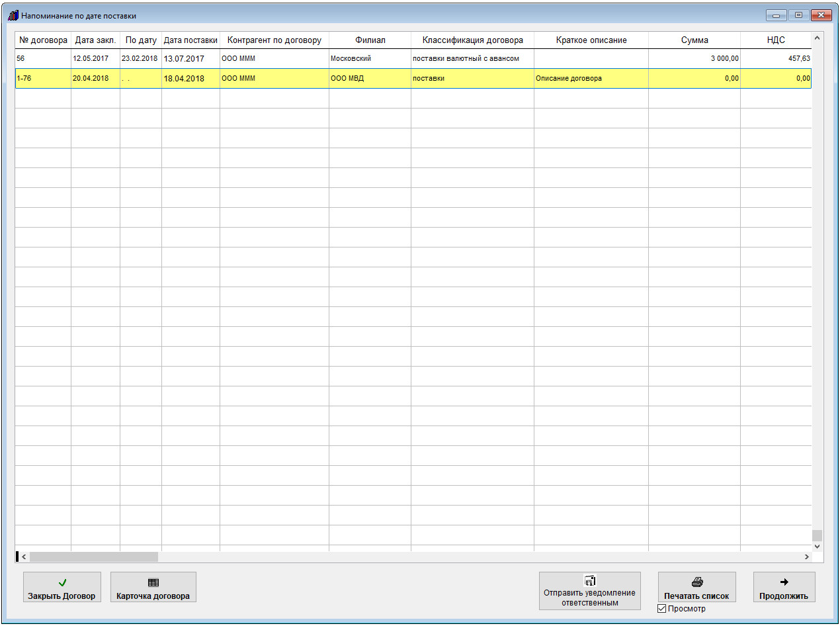
Task: Click the vertical scrollbar thumb
Action: 818,535
